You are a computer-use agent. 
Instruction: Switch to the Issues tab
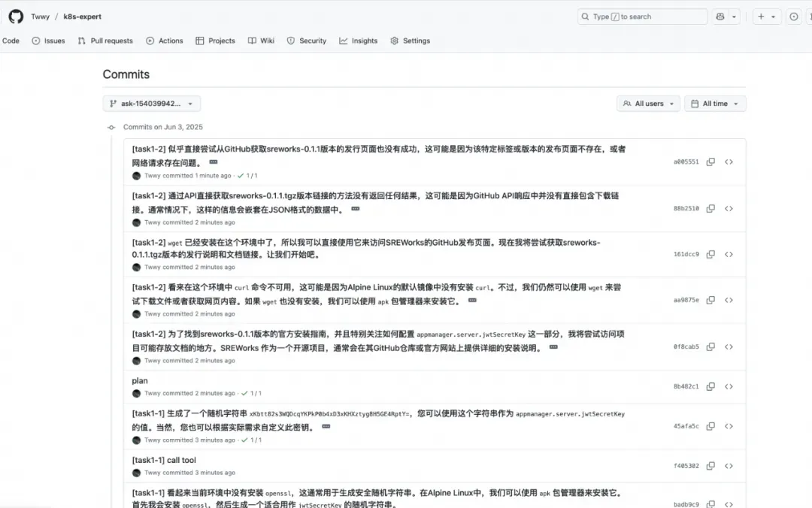click(x=48, y=41)
